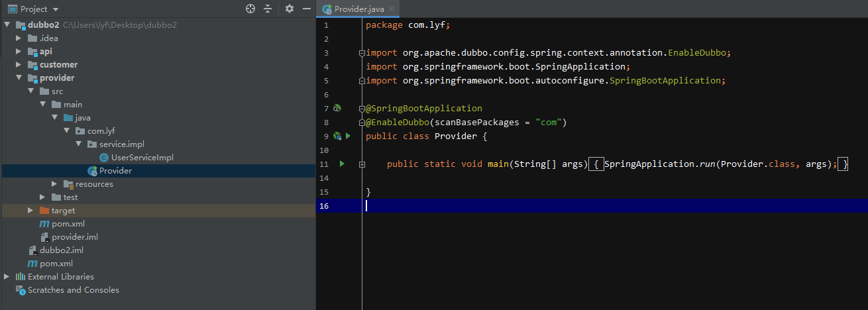Select dubbo2.iml file
This screenshot has width=868, height=310.
point(62,250)
